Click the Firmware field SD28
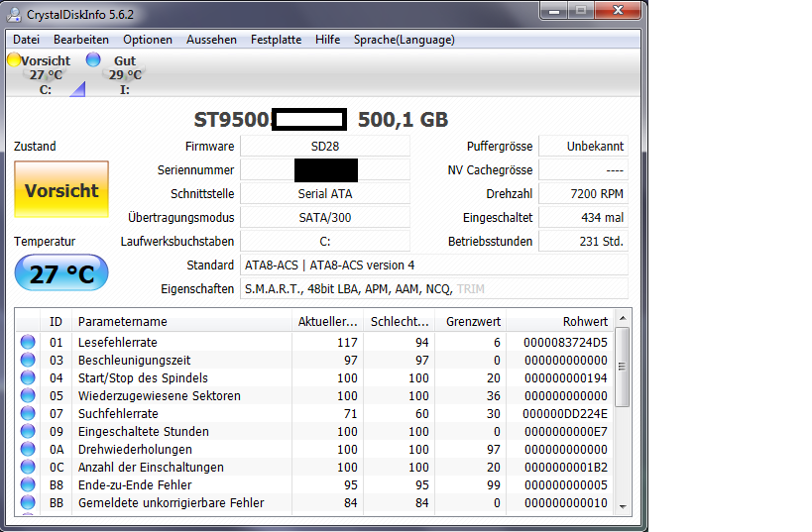This screenshot has height=532, width=812. 325,146
